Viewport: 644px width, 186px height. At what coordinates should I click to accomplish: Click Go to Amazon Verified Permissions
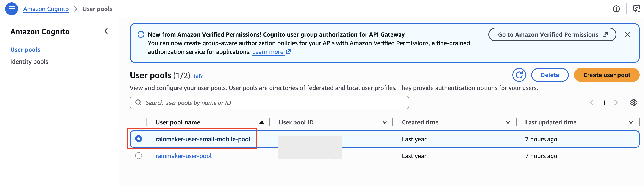click(x=552, y=34)
